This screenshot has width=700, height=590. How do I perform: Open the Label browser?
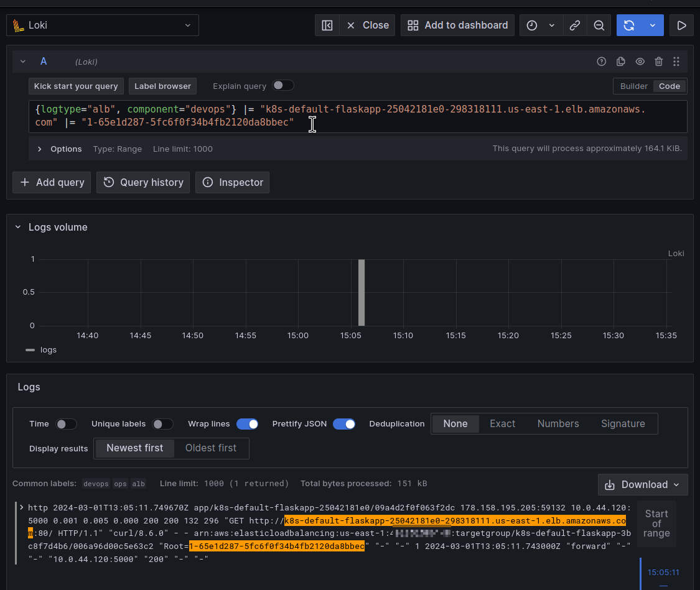162,86
